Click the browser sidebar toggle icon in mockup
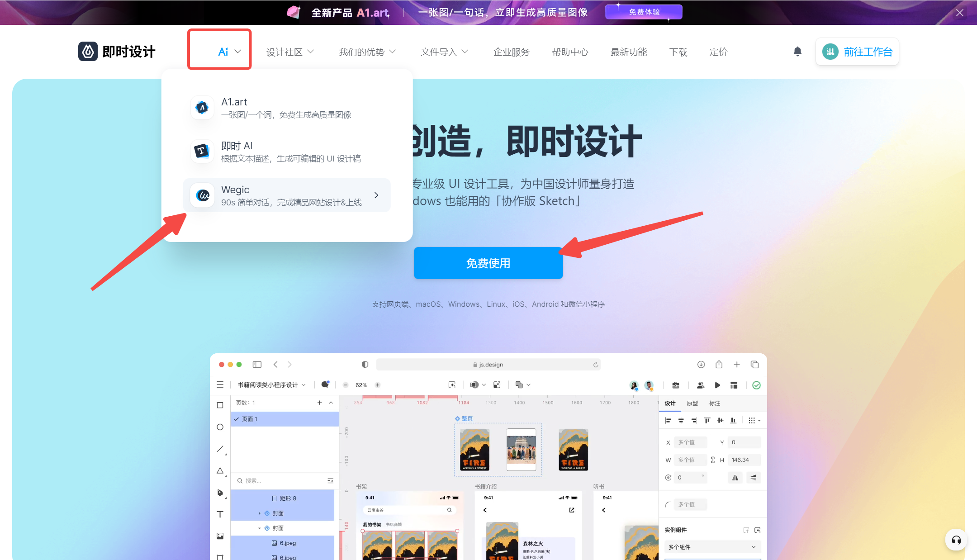977x560 pixels. [257, 365]
